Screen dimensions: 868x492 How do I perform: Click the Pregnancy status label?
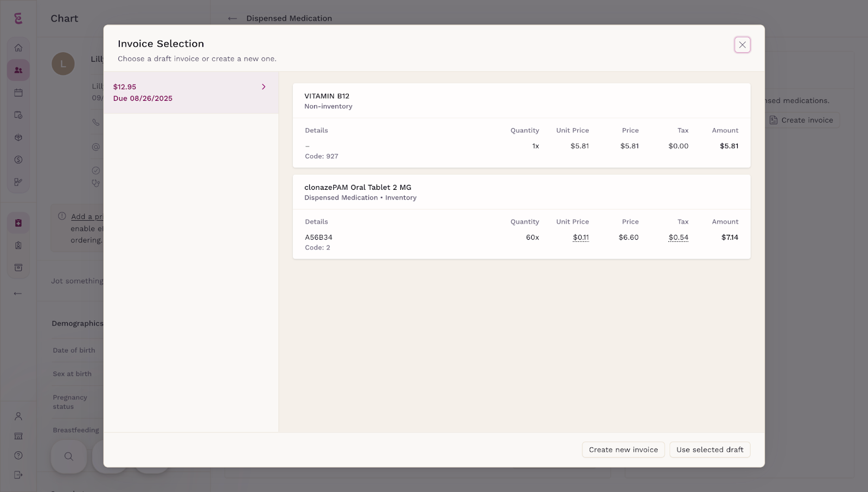[70, 402]
